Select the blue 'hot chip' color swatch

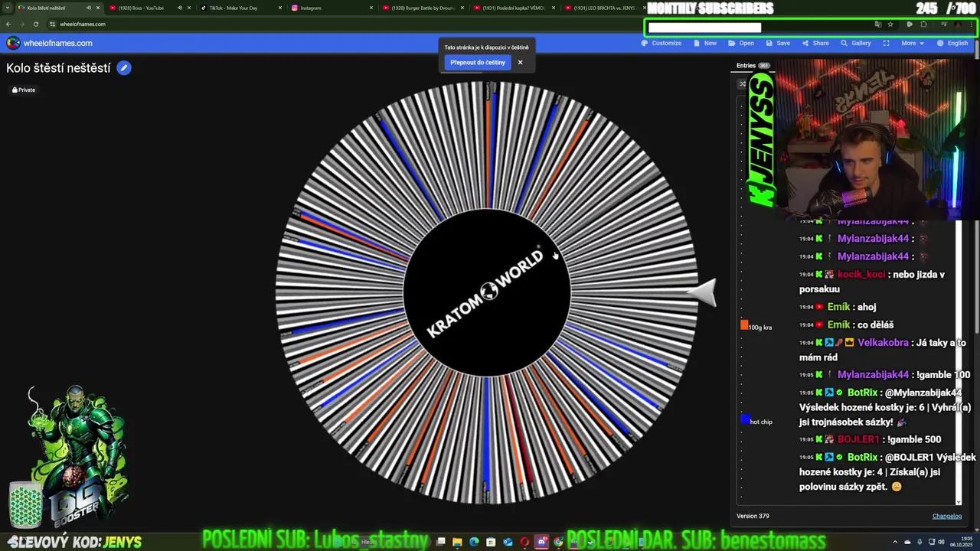click(x=745, y=419)
